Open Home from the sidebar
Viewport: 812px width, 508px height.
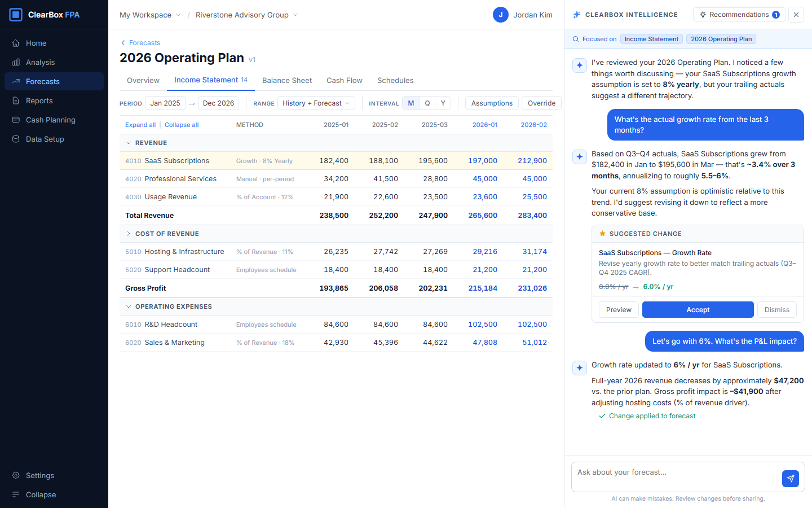click(36, 43)
